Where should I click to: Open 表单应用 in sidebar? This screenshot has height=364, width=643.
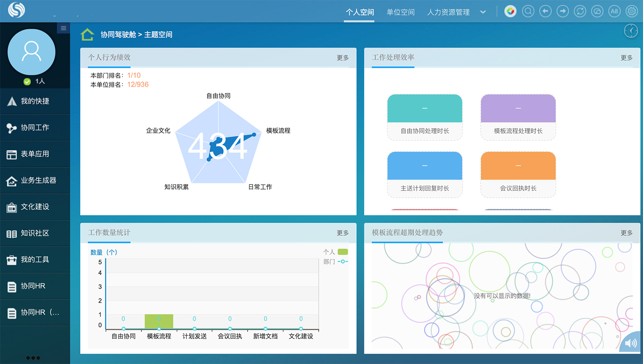(35, 154)
